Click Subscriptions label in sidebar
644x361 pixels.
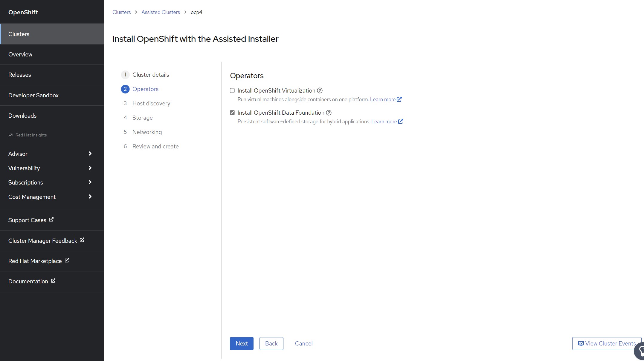[25, 182]
